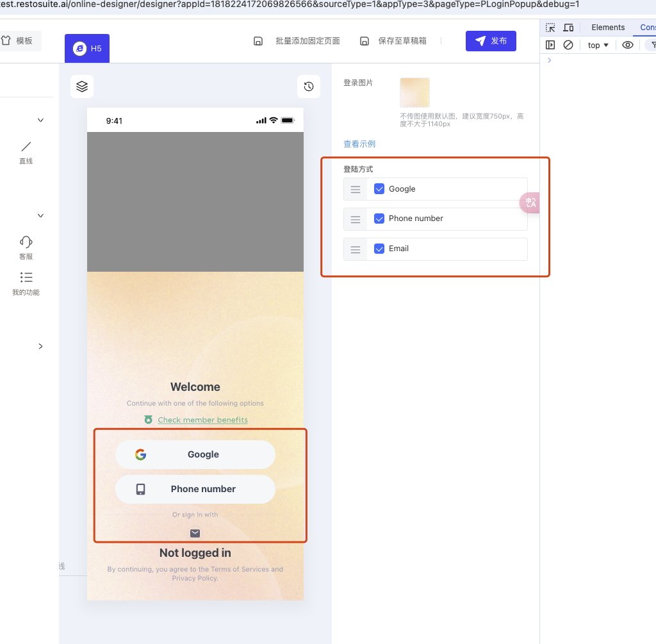Click the member benefits medal icon

[148, 419]
